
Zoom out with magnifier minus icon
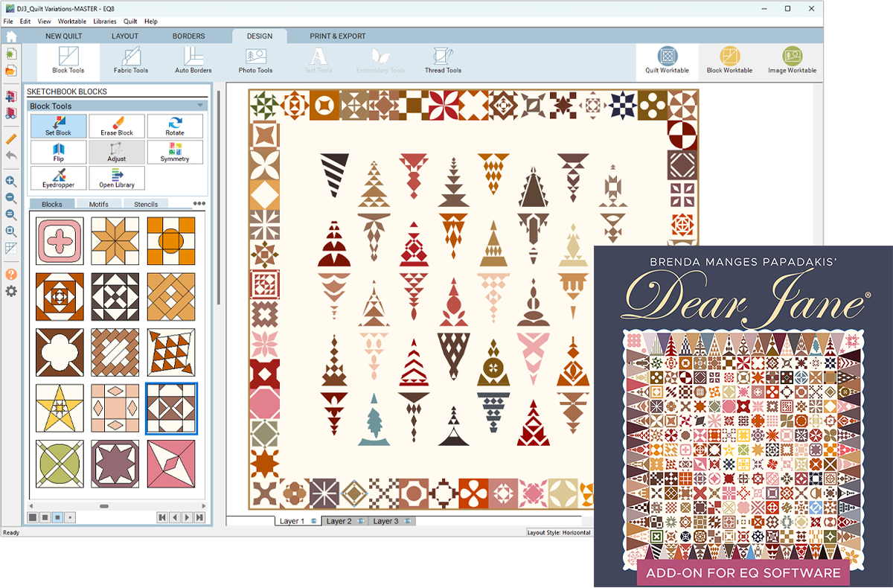pos(11,199)
